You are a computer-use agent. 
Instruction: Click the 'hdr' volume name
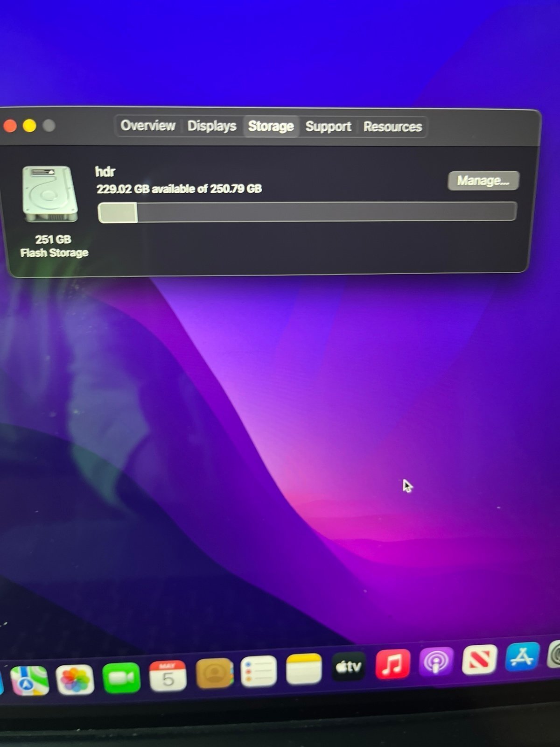pos(105,172)
